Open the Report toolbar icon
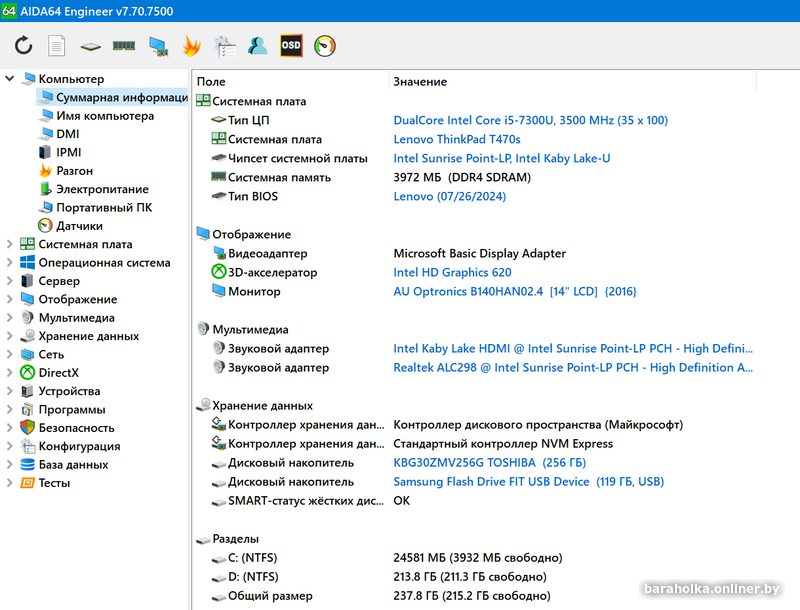The height and width of the screenshot is (610, 800). [x=57, y=46]
